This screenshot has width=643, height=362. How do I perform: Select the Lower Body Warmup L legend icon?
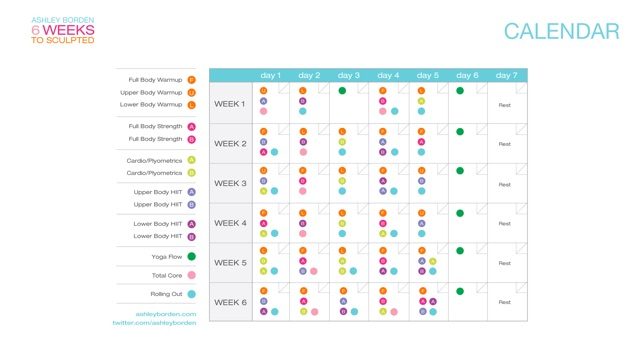coord(192,105)
